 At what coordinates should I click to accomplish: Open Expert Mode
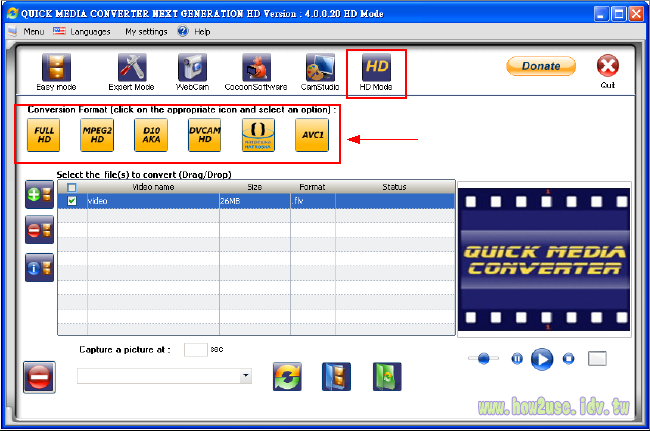click(132, 70)
